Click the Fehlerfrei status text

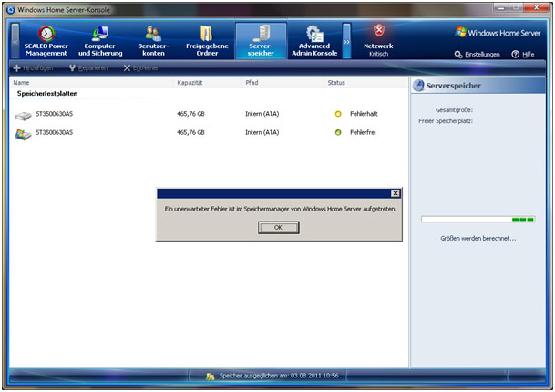click(363, 132)
